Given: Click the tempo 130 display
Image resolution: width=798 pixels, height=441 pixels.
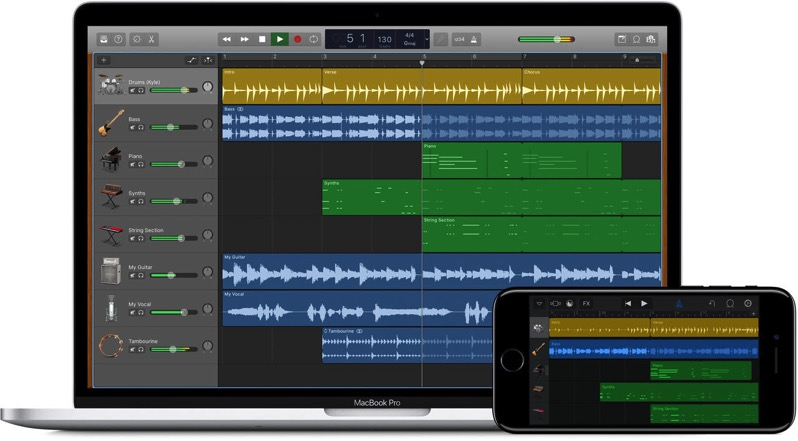Looking at the screenshot, I should (x=384, y=39).
